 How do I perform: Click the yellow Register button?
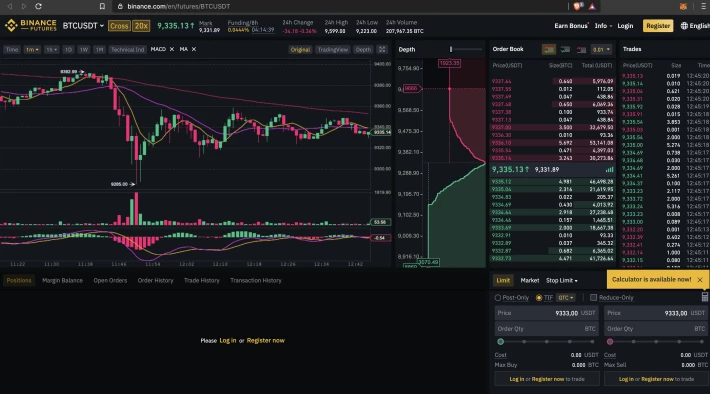click(658, 26)
